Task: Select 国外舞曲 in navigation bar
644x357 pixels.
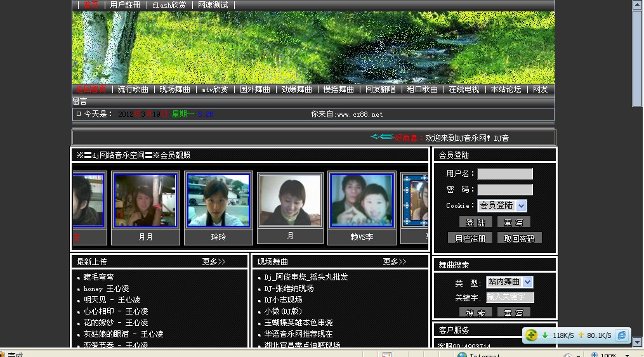Action: [x=254, y=89]
